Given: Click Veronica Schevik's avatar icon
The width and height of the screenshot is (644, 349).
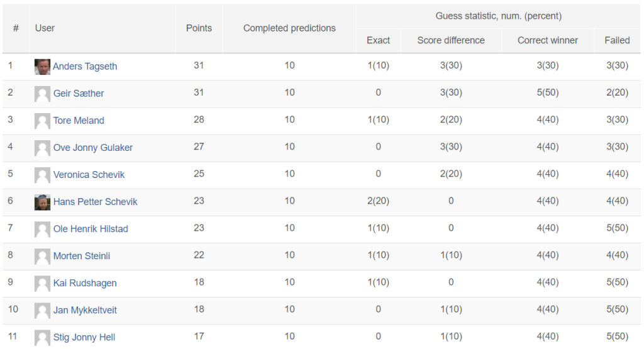Looking at the screenshot, I should [x=42, y=175].
